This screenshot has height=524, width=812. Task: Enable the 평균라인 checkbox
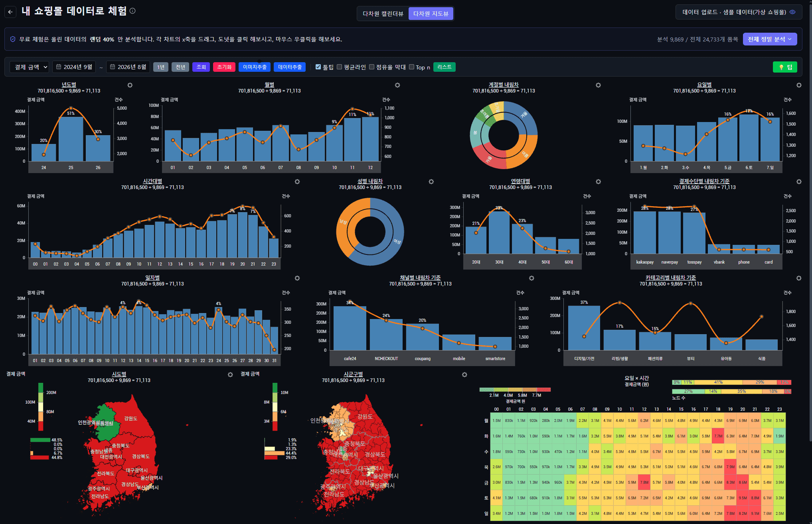coord(339,67)
